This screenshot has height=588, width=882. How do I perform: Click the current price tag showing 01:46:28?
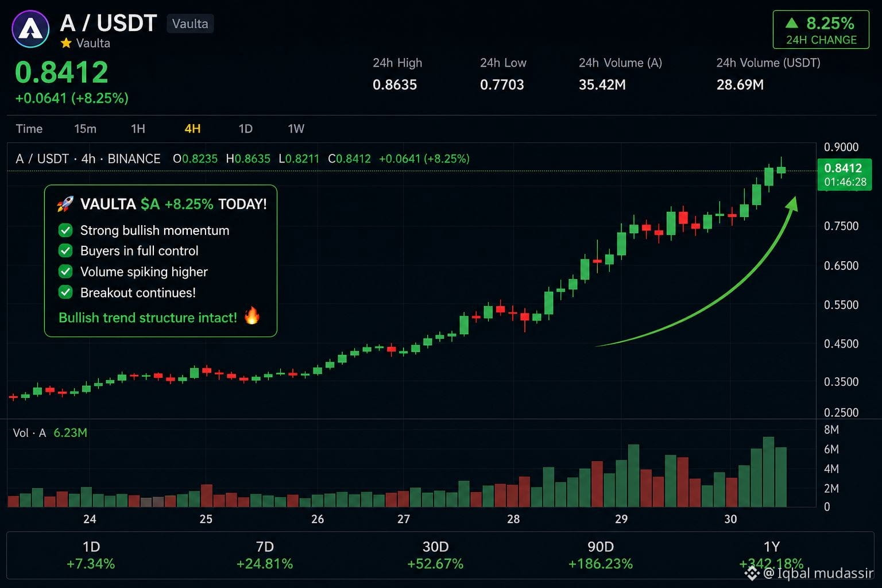click(845, 175)
